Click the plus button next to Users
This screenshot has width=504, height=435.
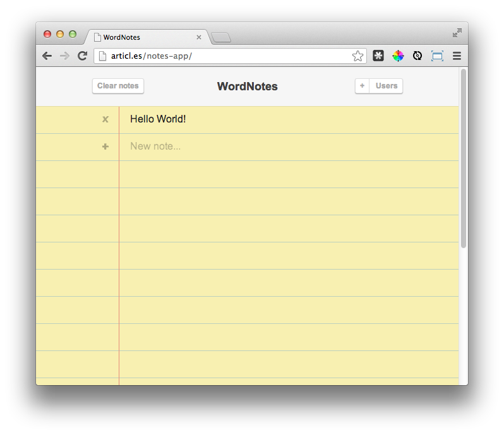[363, 86]
